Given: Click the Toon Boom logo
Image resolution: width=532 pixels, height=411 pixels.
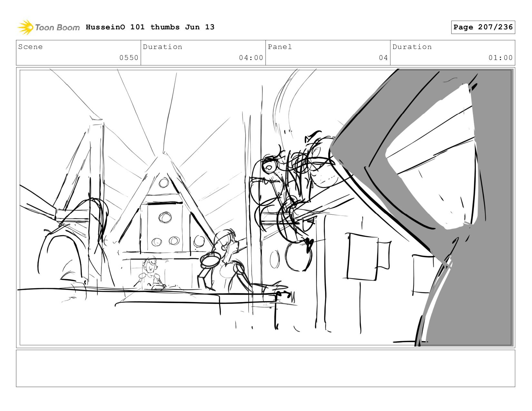Looking at the screenshot, I should tap(48, 27).
